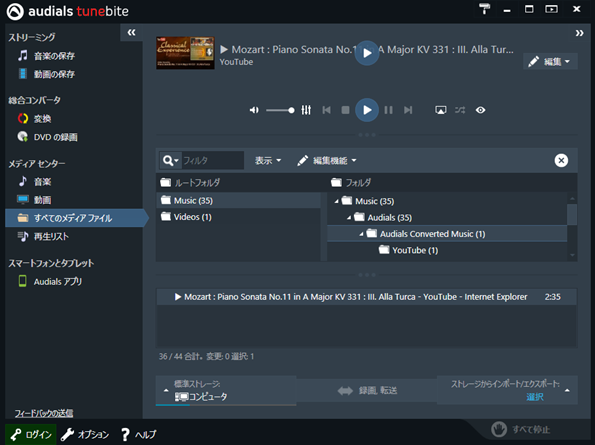The width and height of the screenshot is (595, 445).
Task: Open the paint roller skin icon
Action: coord(484,9)
